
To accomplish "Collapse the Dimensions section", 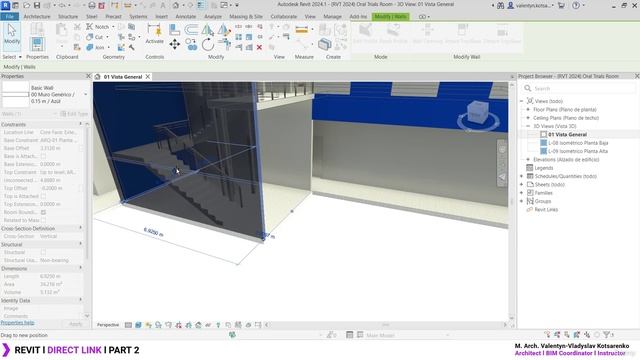I will pos(80,268).
